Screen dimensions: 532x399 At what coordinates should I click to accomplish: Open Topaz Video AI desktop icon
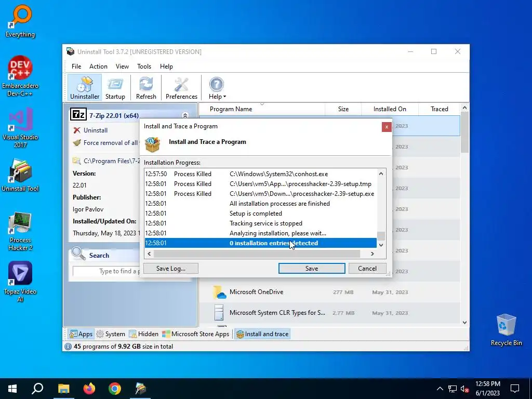20,282
